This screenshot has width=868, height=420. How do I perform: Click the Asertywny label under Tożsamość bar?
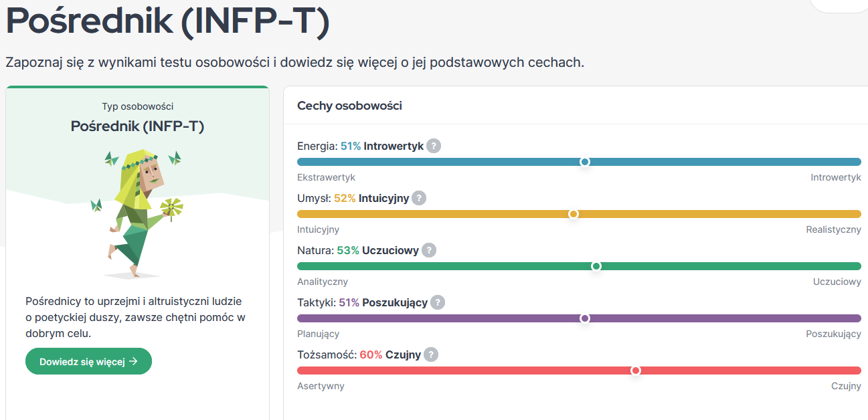pyautogui.click(x=321, y=386)
